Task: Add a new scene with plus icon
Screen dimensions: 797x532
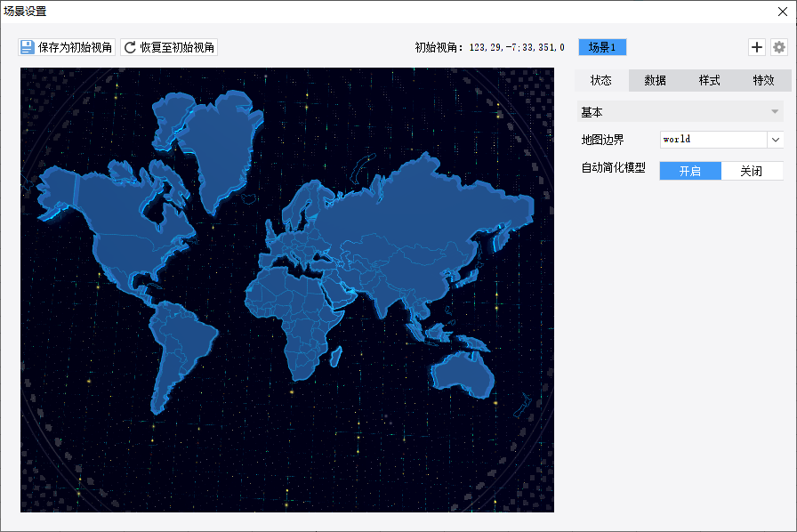Action: tap(757, 47)
